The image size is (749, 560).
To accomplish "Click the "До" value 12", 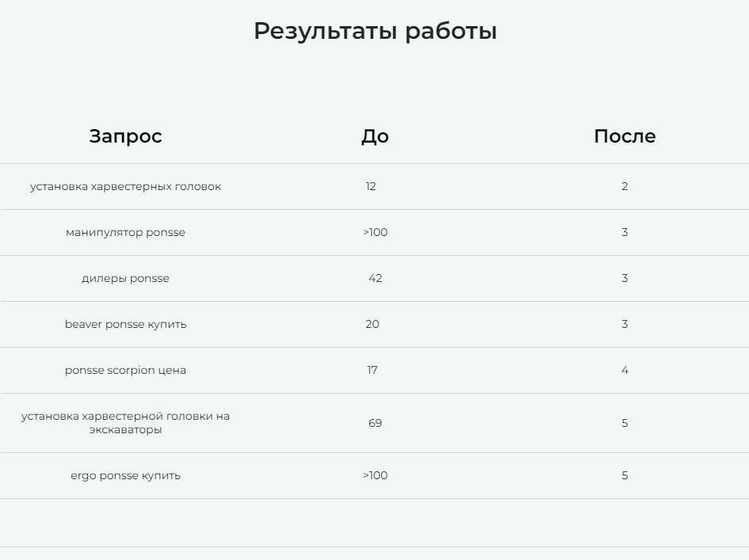I will [x=371, y=187].
